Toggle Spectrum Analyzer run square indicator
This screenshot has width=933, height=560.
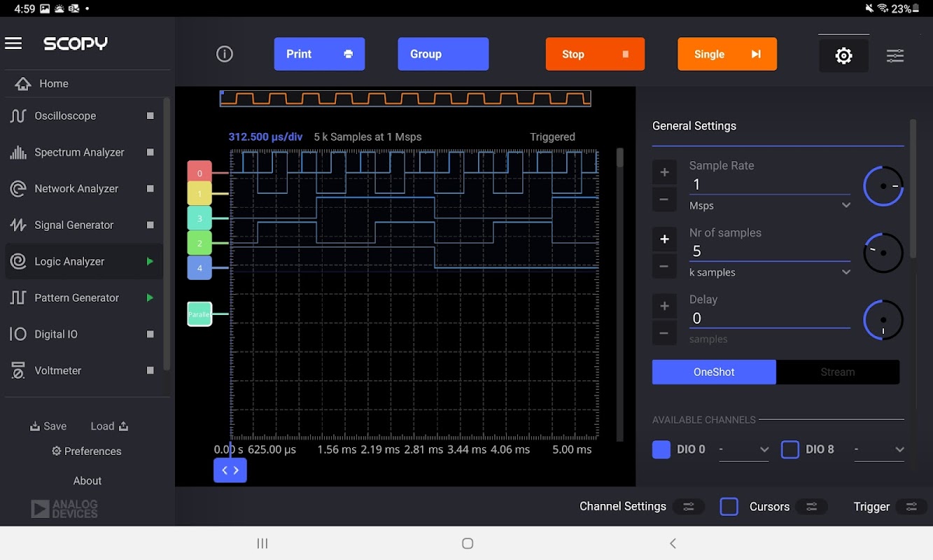(150, 152)
